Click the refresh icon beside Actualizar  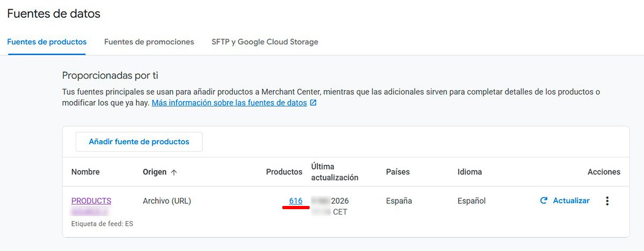[x=544, y=201]
